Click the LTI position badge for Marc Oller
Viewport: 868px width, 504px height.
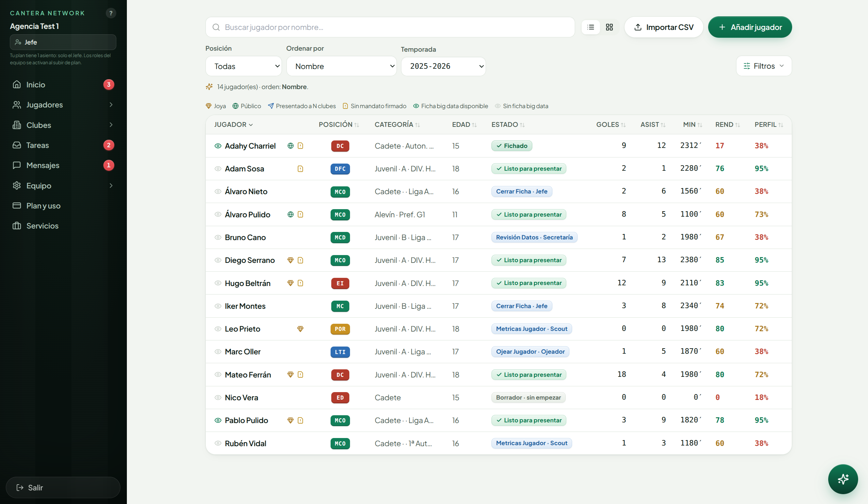tap(340, 352)
